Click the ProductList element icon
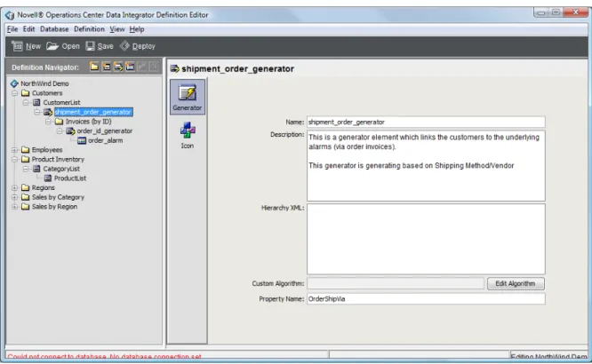Screen dimensions: 592x364 [48, 178]
